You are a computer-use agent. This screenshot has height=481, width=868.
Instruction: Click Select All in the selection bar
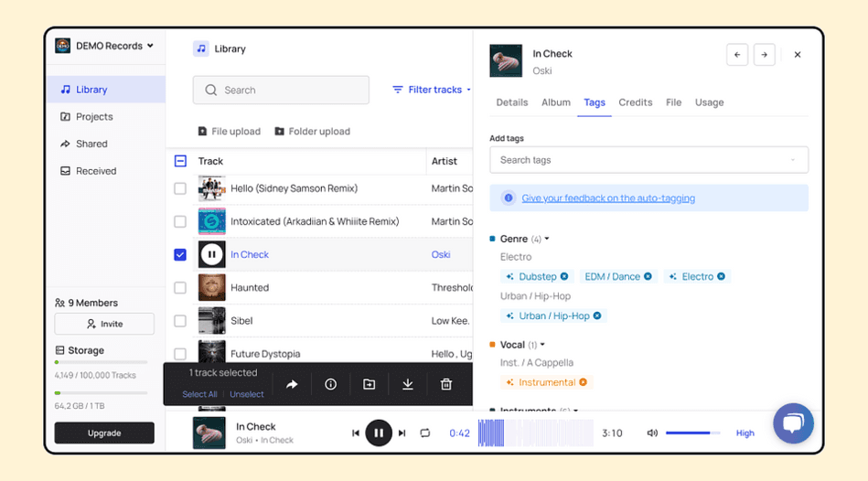199,394
